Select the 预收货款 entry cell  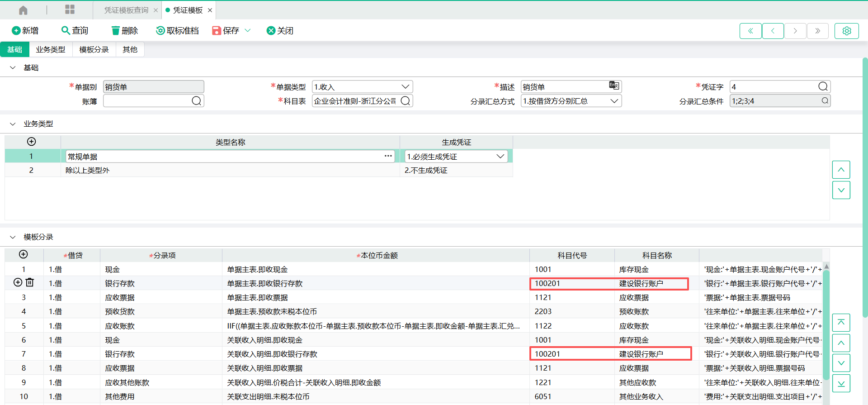(161, 311)
